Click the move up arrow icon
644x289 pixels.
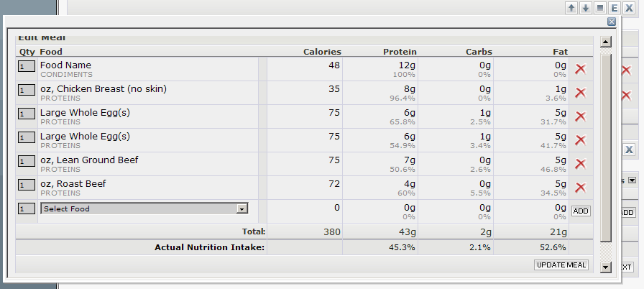571,8
